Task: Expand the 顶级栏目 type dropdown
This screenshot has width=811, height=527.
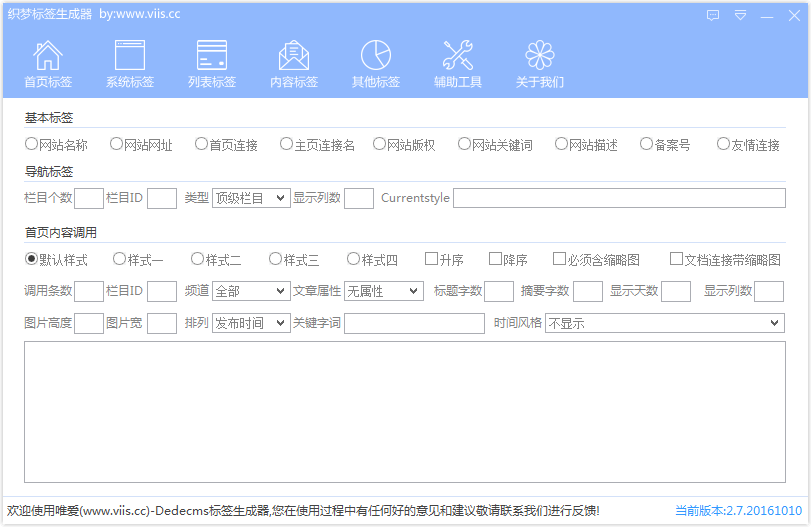Action: [x=250, y=198]
